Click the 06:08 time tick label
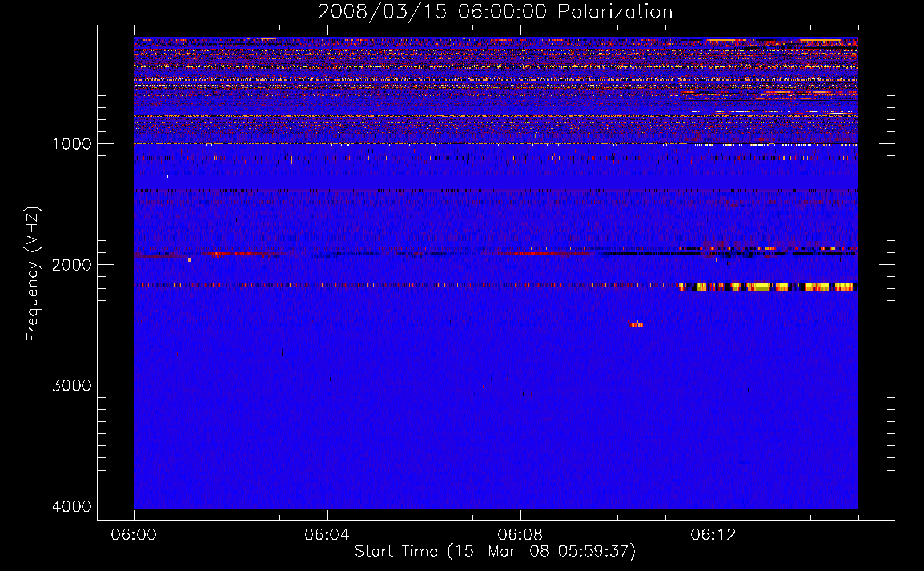This screenshot has height=571, width=924. (520, 535)
